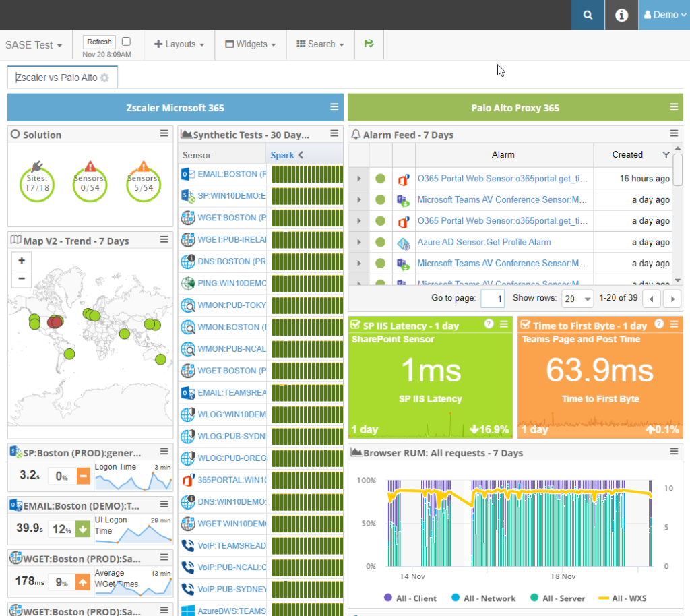Toggle the SP IIS Latency title checkbox
The image size is (690, 616).
pyautogui.click(x=356, y=326)
